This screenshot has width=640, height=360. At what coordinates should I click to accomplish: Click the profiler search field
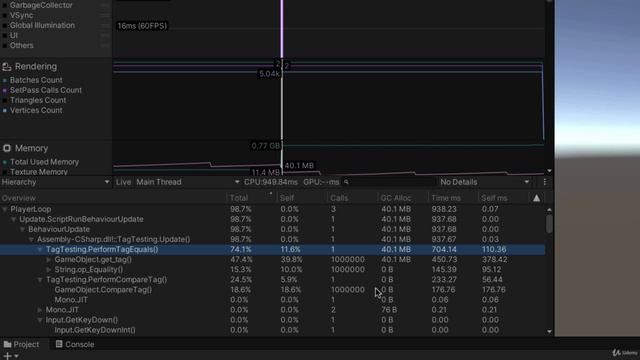tap(389, 182)
